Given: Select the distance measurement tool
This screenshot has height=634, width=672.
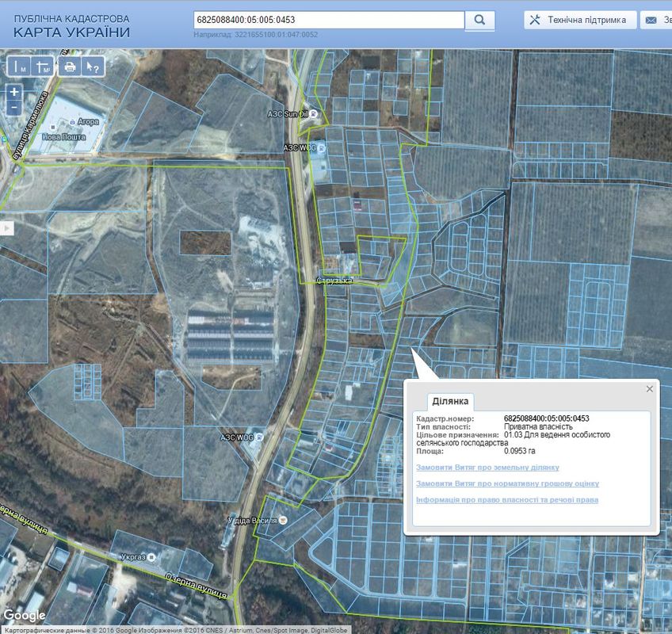Looking at the screenshot, I should pyautogui.click(x=20, y=67).
